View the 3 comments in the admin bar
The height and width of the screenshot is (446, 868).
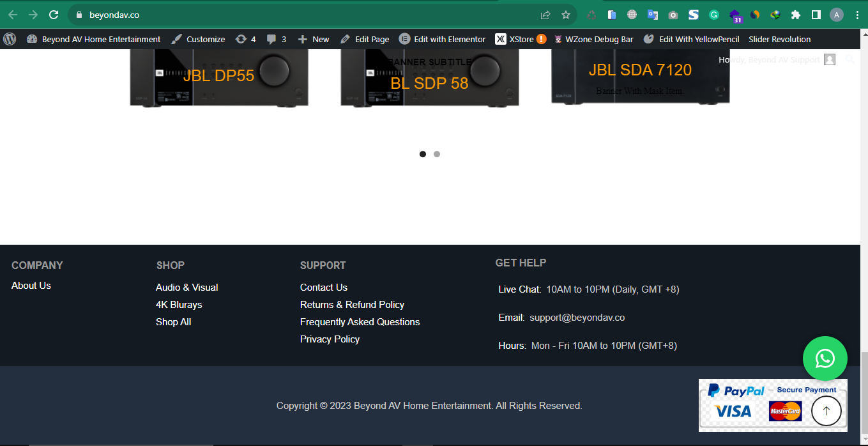point(277,39)
